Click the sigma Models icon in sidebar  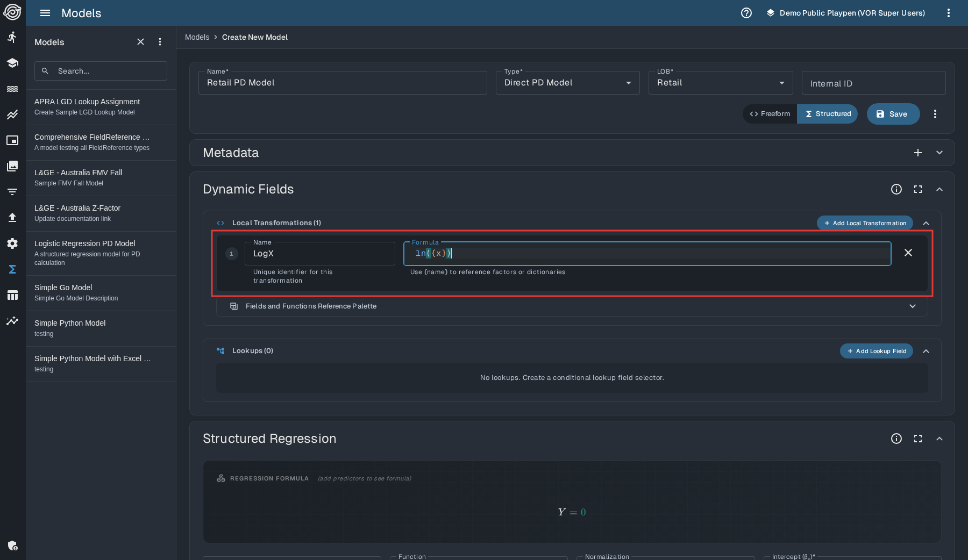tap(12, 269)
